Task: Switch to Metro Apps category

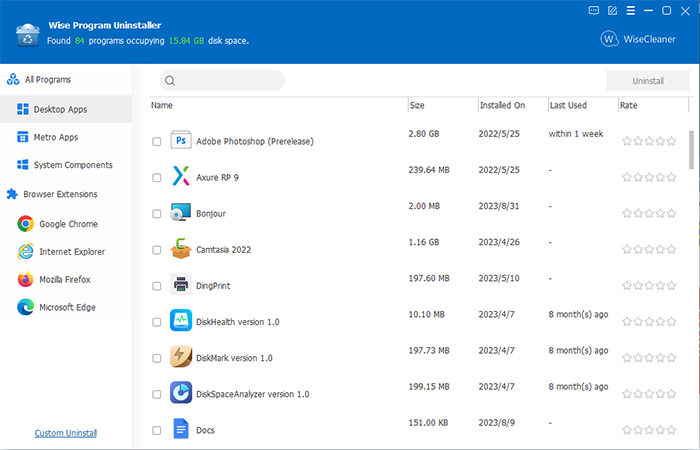Action: (55, 137)
